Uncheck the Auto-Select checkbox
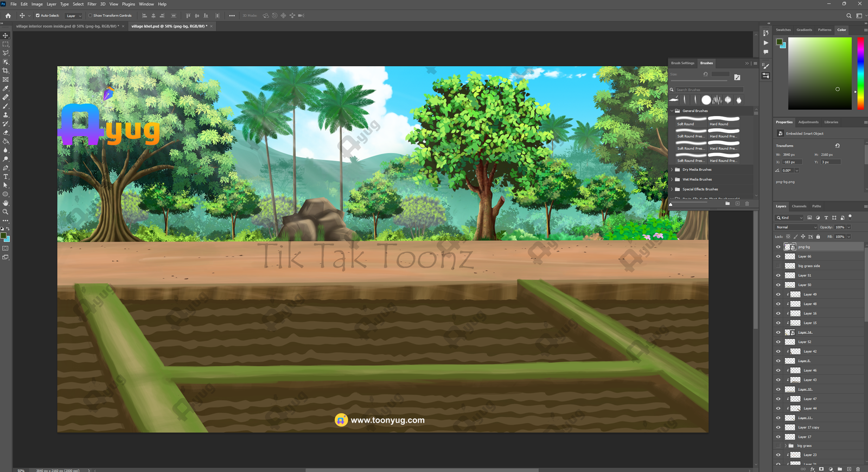The image size is (868, 472). pyautogui.click(x=37, y=16)
